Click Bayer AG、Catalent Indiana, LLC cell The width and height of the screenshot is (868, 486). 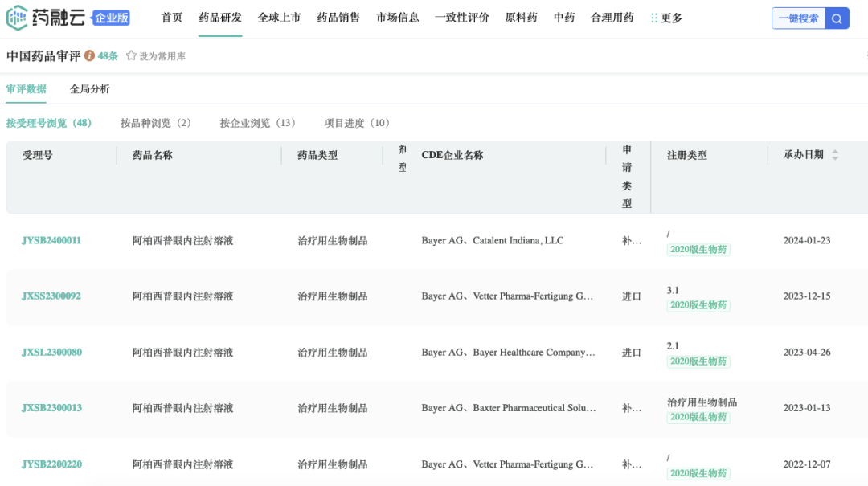[493, 240]
